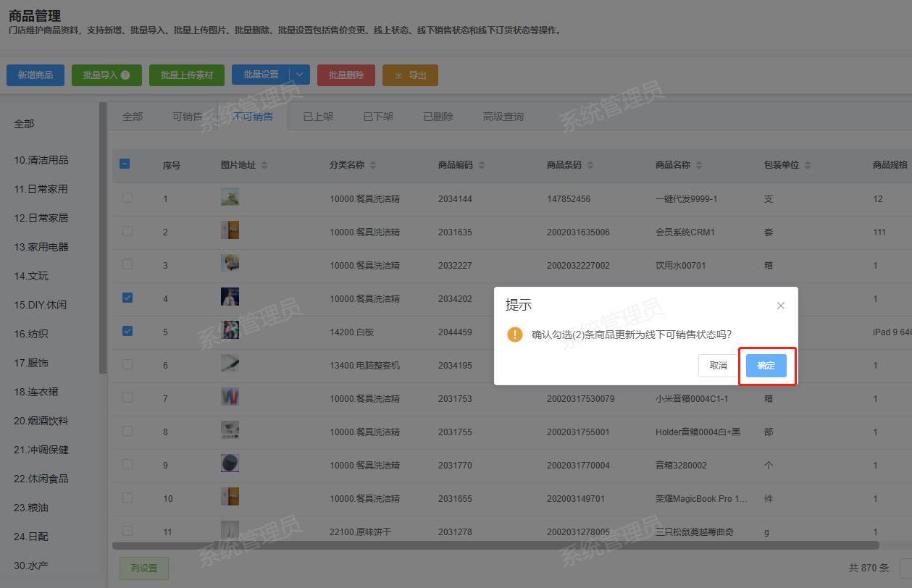
Task: Click the 批量上传素材 button
Action: (x=187, y=75)
